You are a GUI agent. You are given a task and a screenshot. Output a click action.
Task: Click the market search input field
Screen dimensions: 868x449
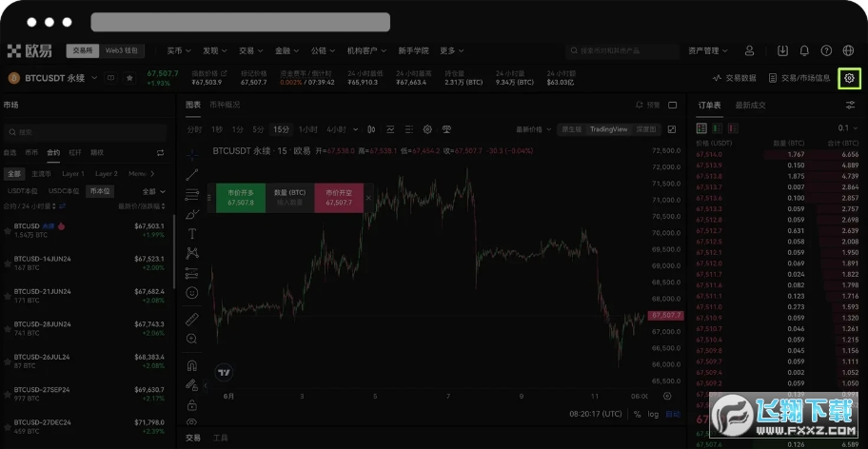tap(86, 131)
